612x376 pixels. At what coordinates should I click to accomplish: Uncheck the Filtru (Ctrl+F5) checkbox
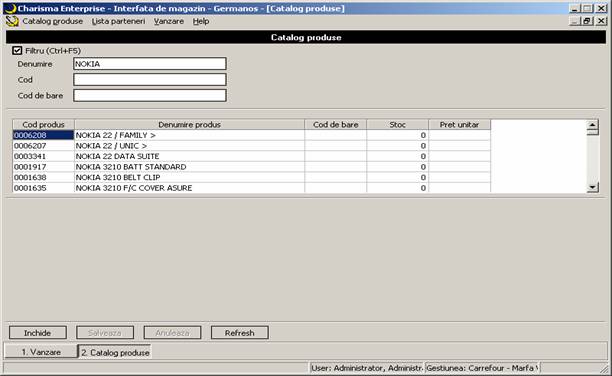(x=17, y=50)
